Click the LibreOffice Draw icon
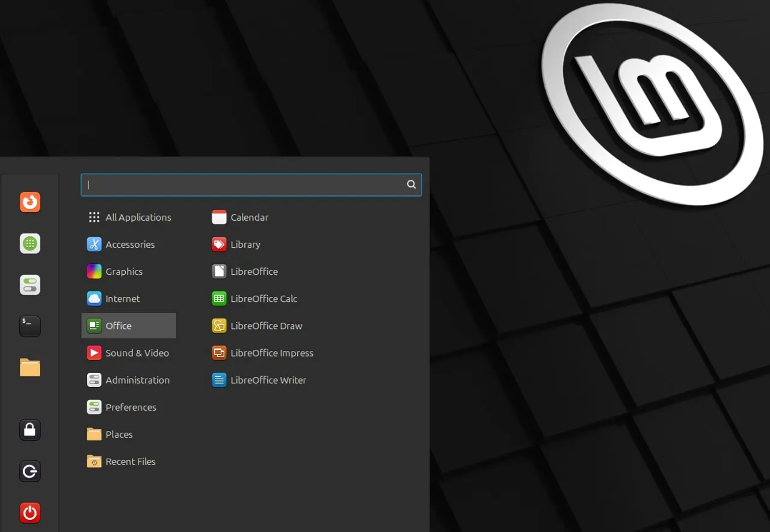This screenshot has width=770, height=532. click(220, 326)
